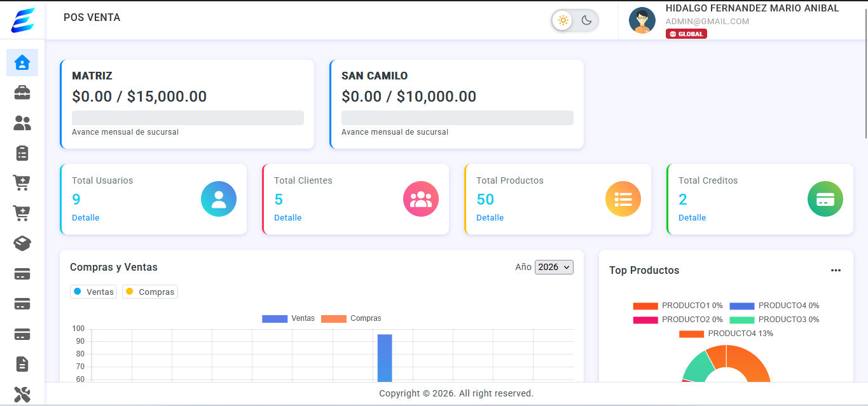868x406 pixels.
Task: Open the home dashboard from the sidebar
Action: tap(22, 62)
